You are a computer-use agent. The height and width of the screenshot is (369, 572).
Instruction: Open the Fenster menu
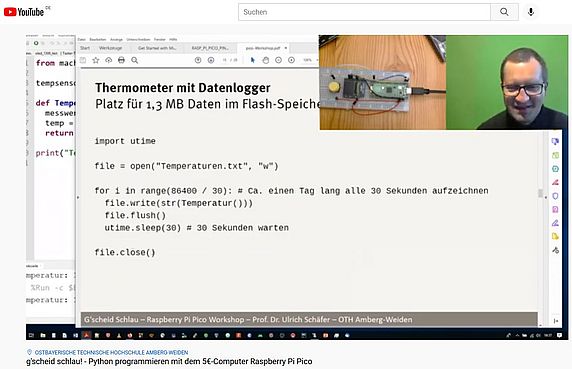159,39
